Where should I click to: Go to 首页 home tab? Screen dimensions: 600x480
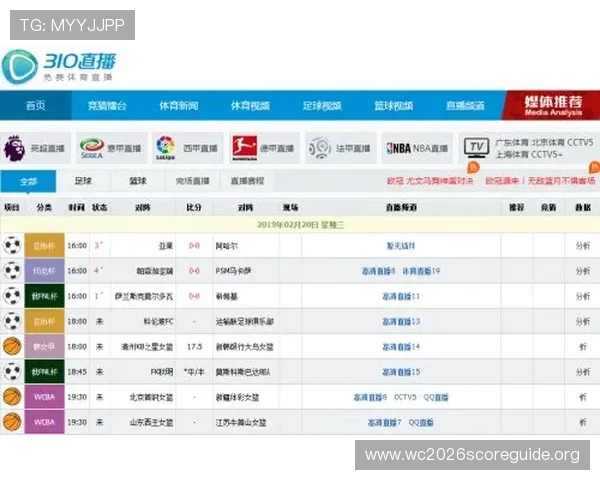point(36,105)
